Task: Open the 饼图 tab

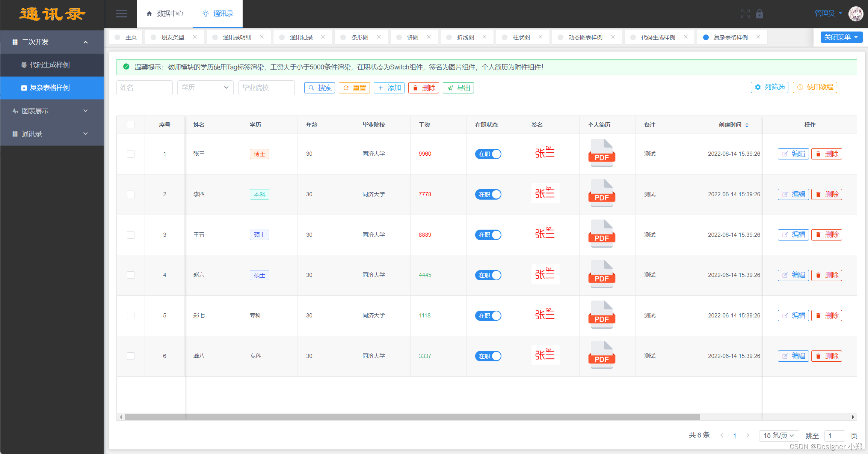Action: [x=412, y=37]
